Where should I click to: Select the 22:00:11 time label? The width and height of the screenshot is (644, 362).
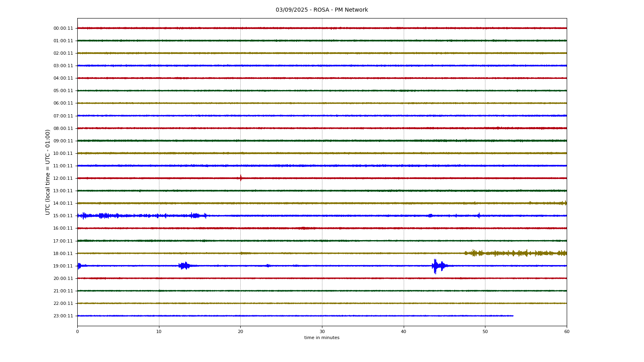coord(63,303)
